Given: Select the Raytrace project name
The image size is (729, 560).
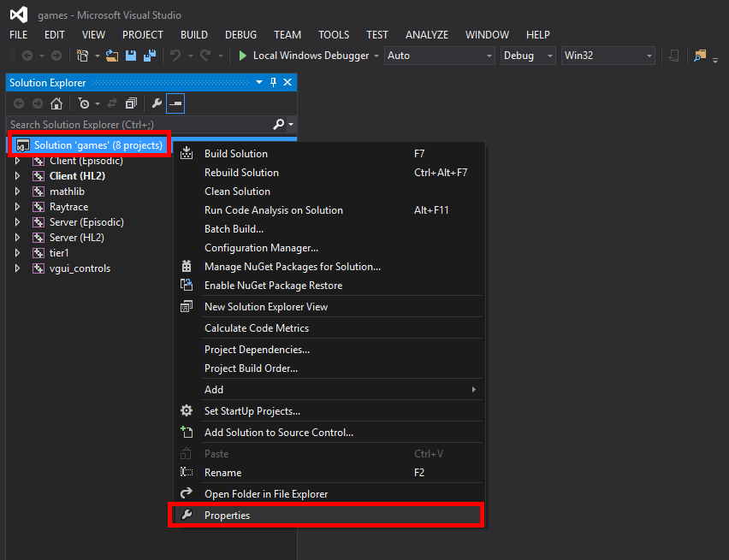Looking at the screenshot, I should tap(68, 207).
